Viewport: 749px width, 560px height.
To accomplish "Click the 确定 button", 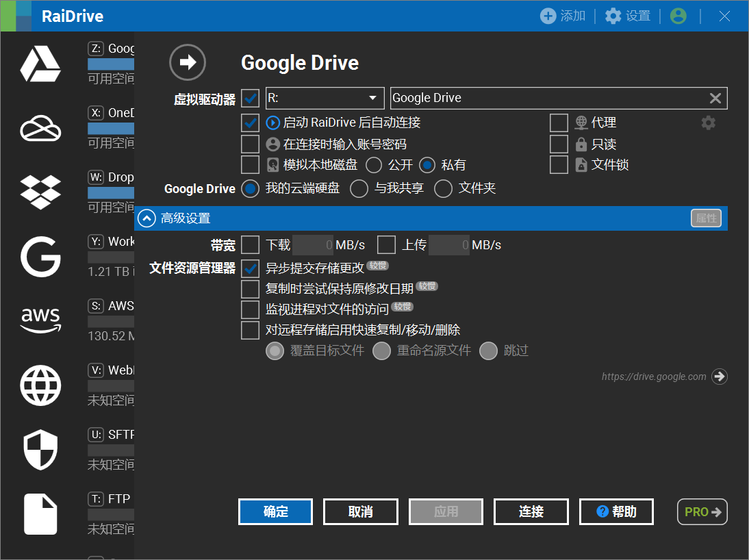I will tap(275, 511).
